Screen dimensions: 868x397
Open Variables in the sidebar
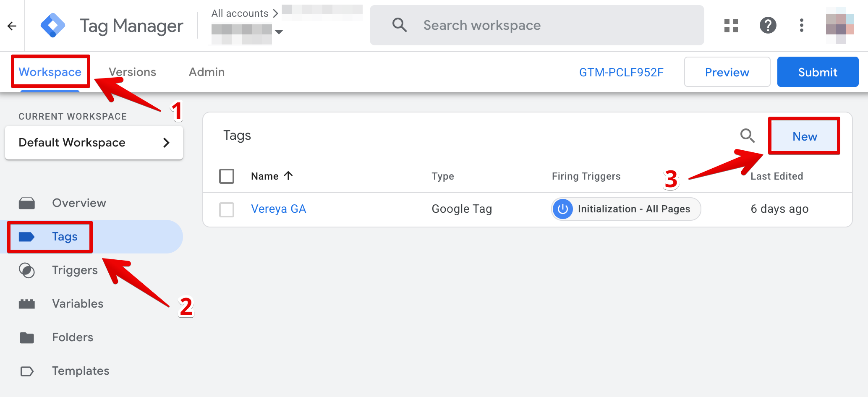(x=78, y=304)
